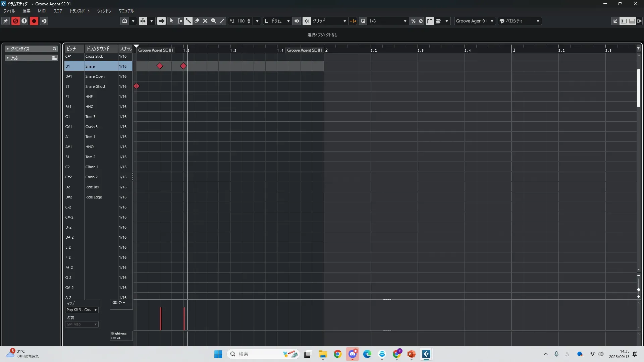Image resolution: width=644 pixels, height=362 pixels.
Task: Select the Object Selection arrow tool
Action: [172, 21]
